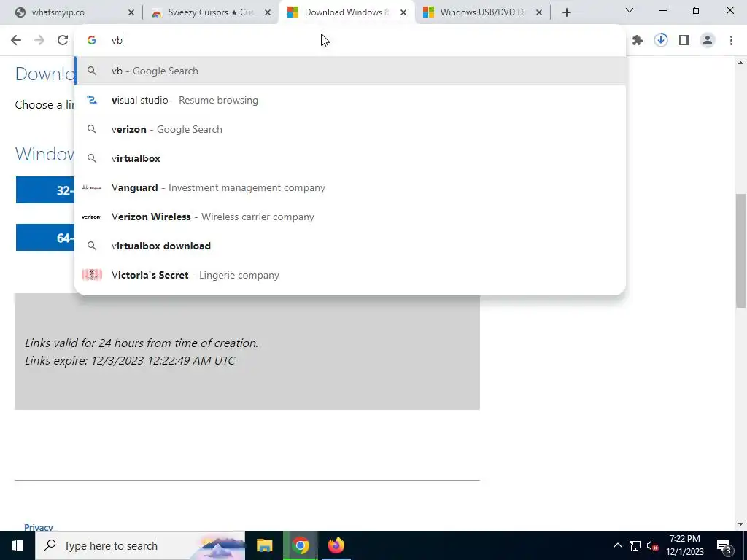Reload the current page
The width and height of the screenshot is (747, 560).
coord(63,40)
